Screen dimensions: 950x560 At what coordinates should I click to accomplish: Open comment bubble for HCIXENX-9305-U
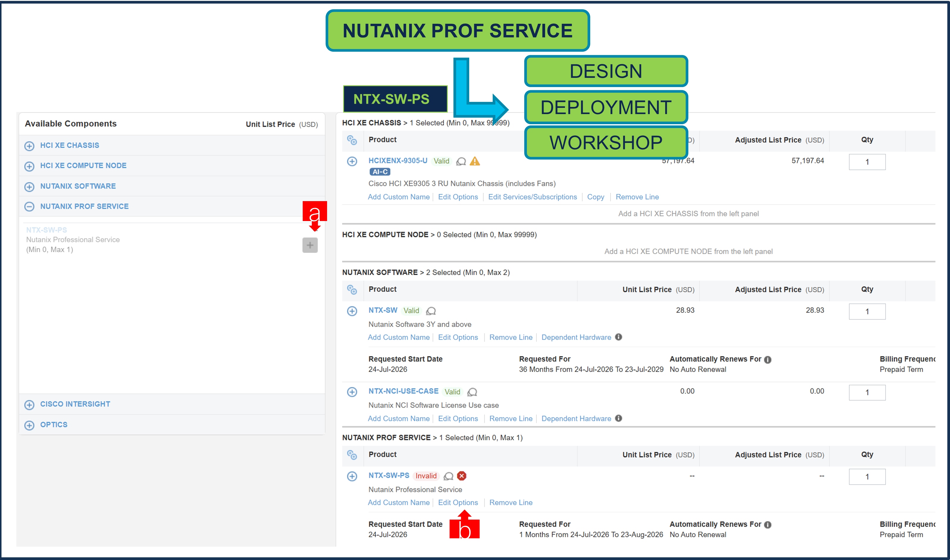(x=461, y=162)
